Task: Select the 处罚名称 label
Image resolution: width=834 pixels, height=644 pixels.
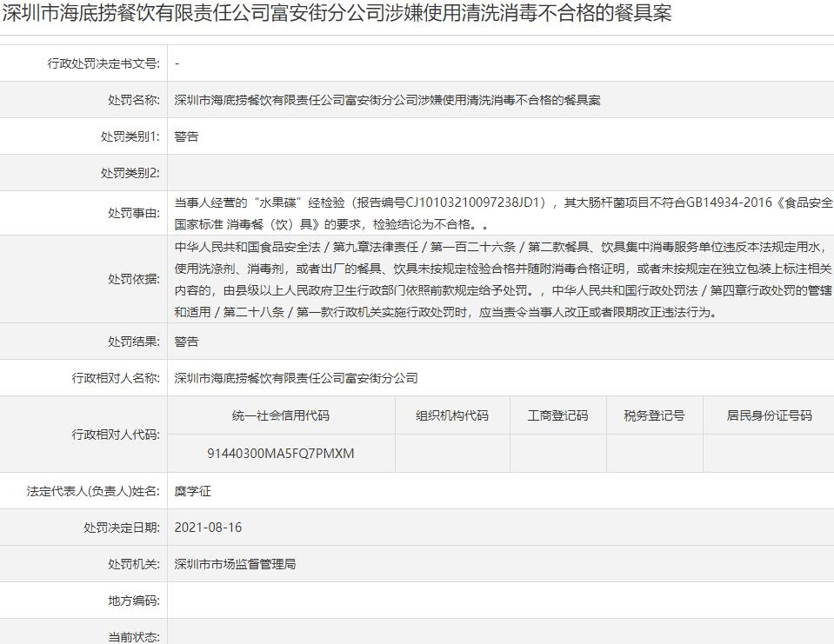Action: coord(134,100)
